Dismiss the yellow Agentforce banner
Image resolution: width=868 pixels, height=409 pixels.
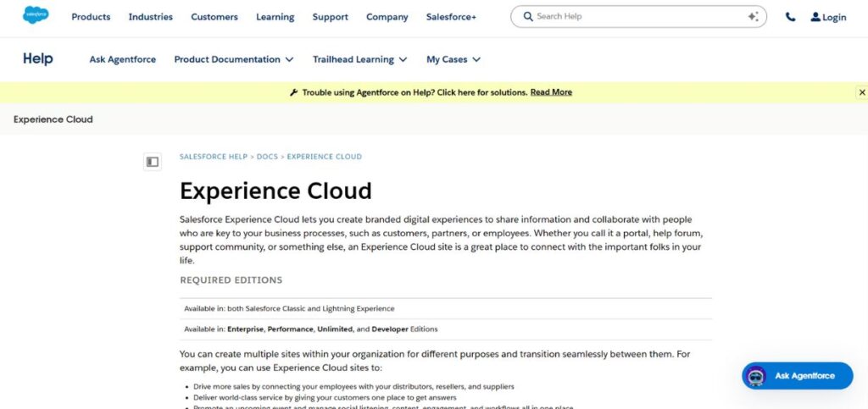[x=862, y=92]
